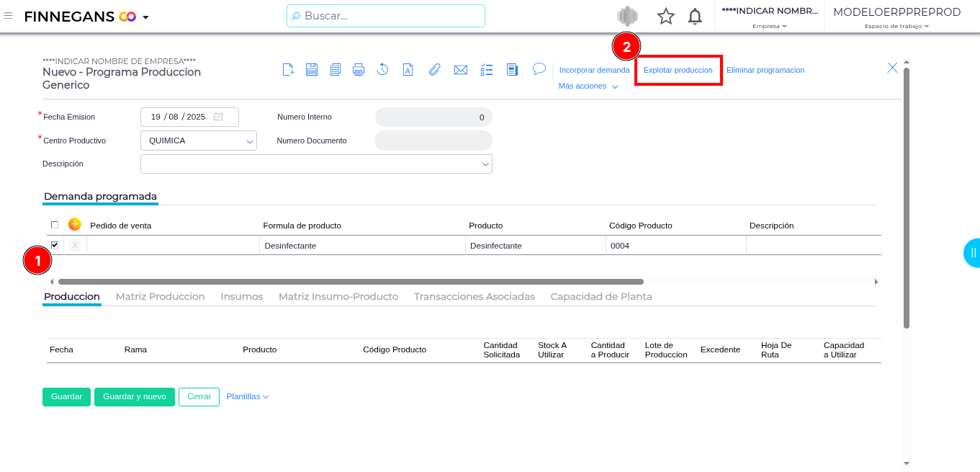Screen dimensions: 980x472
Task: Click the new document icon in toolbar
Action: [x=288, y=70]
